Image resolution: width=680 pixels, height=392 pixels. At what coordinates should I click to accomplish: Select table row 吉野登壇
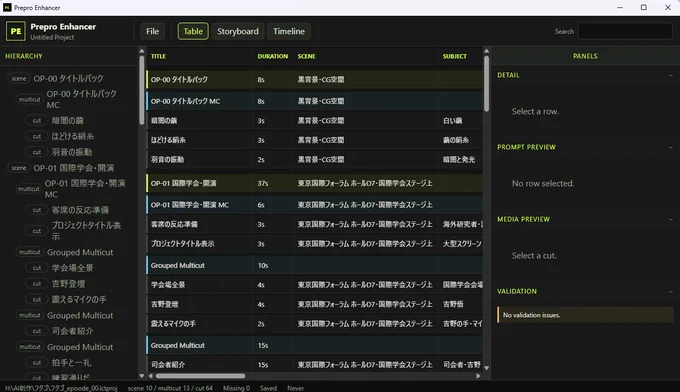[x=314, y=304]
